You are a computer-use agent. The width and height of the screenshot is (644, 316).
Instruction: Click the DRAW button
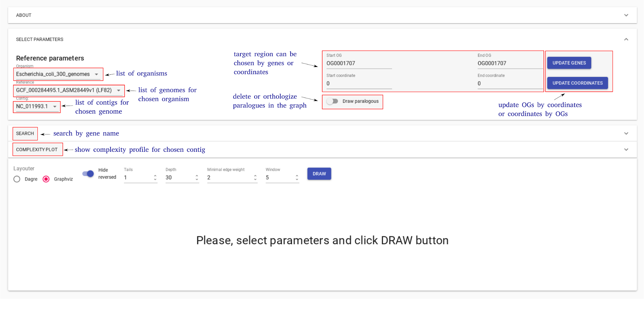[x=319, y=174]
